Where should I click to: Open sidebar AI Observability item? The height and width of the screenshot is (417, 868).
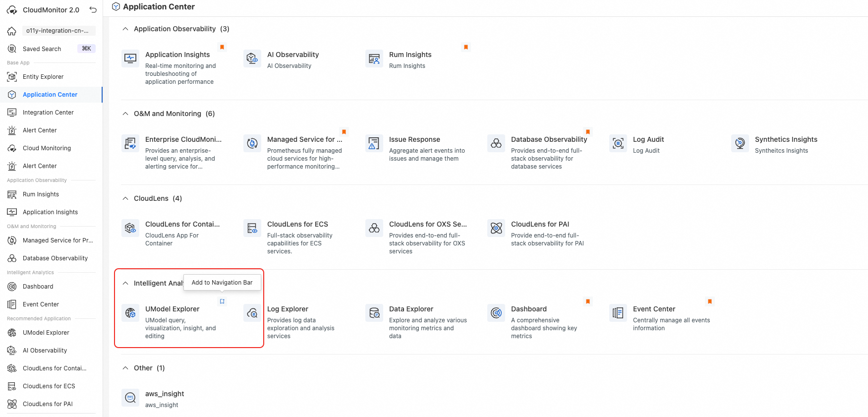tap(51, 351)
